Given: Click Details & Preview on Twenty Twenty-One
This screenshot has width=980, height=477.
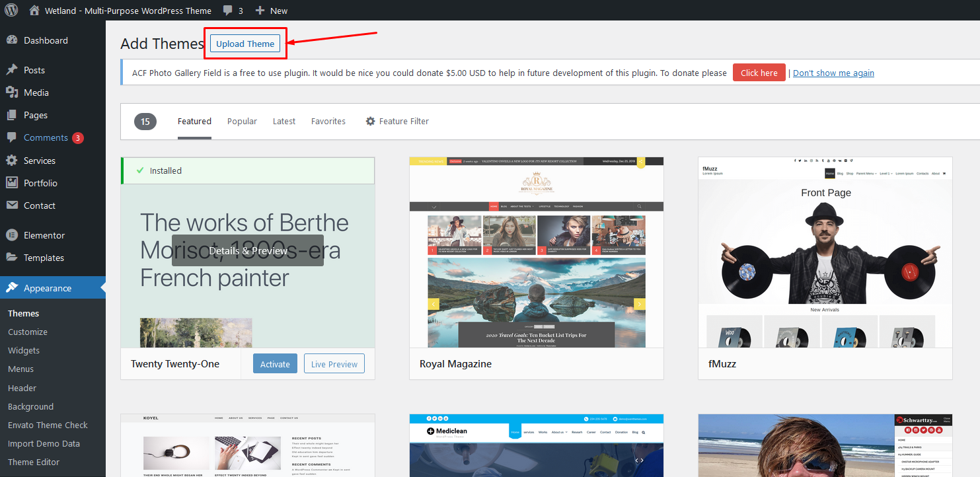Looking at the screenshot, I should point(248,250).
